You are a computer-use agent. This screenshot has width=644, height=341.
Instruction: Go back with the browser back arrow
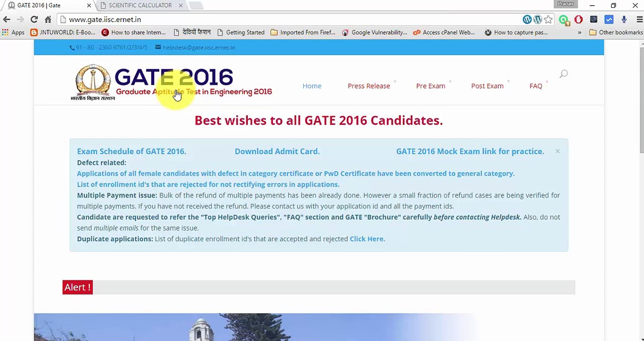pos(7,19)
